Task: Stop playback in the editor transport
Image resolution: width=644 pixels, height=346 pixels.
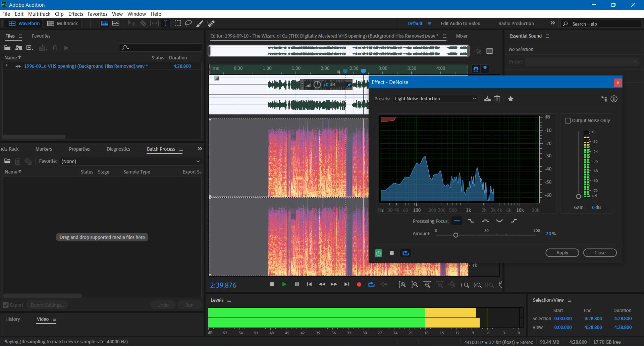Action: [x=272, y=284]
